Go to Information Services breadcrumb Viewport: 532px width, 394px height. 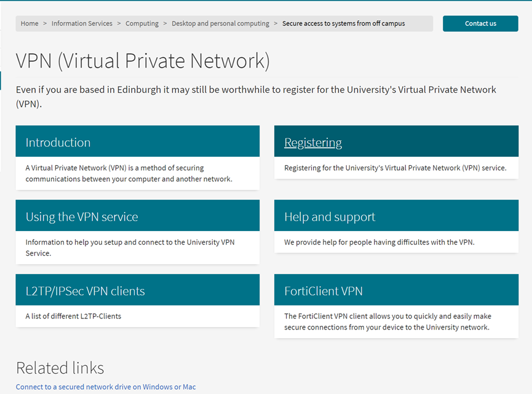click(x=82, y=23)
